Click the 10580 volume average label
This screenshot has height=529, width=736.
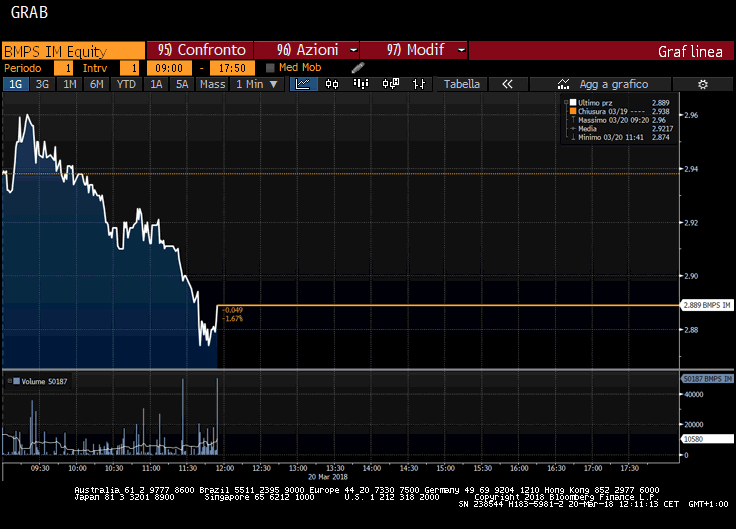(x=707, y=439)
